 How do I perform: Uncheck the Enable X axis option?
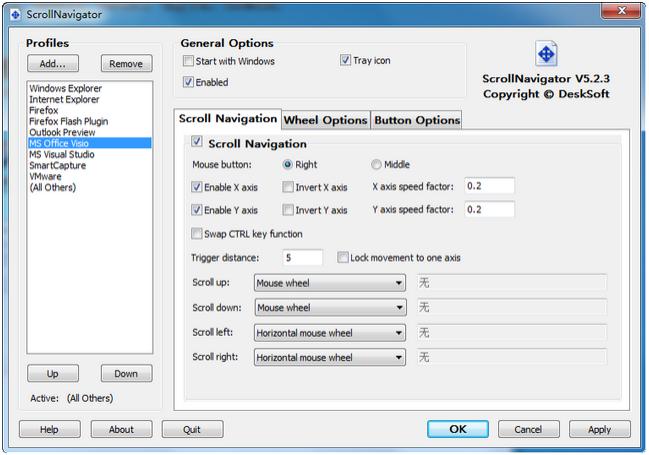click(x=196, y=187)
